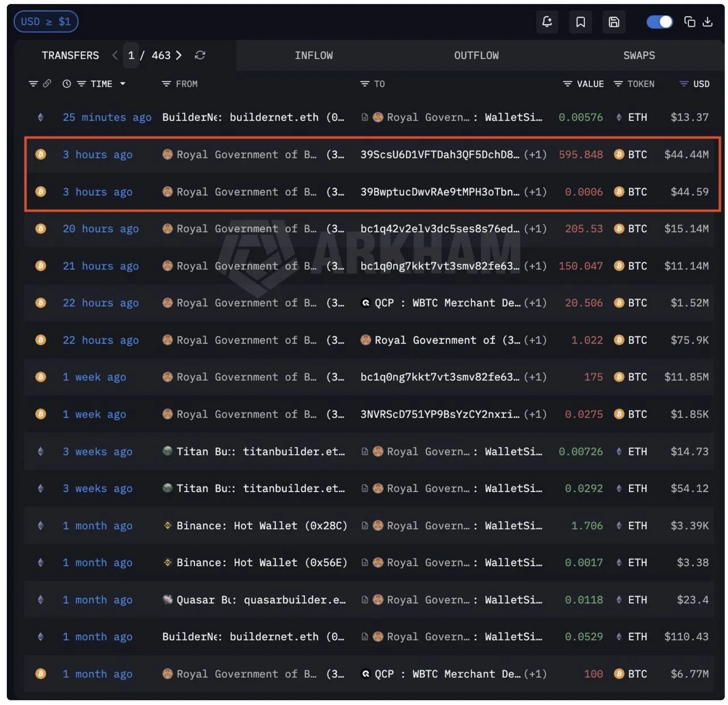Click the clock icon next to the TIME column
The width and height of the screenshot is (728, 705).
pos(66,84)
